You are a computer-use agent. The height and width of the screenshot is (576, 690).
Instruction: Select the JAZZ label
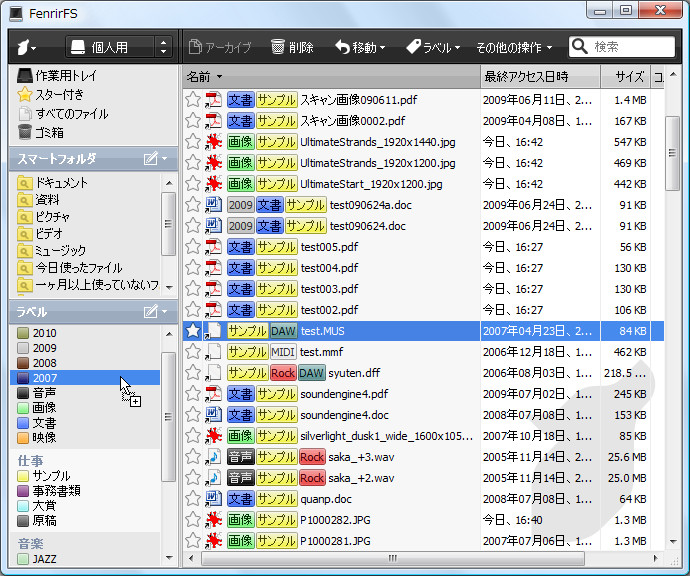(x=37, y=559)
